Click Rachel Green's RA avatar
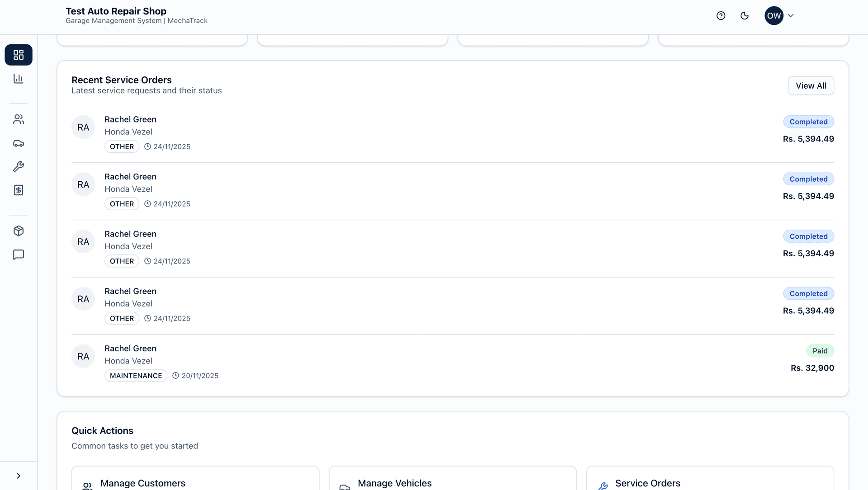 tap(83, 127)
